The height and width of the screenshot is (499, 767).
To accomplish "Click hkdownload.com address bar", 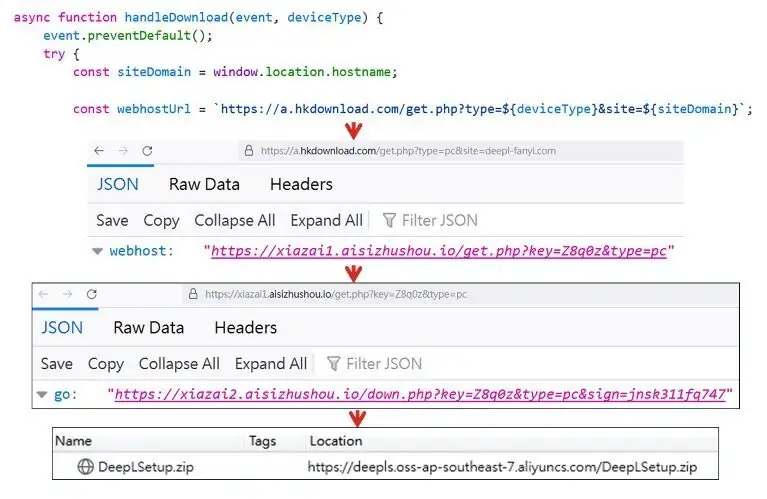I will [460, 151].
